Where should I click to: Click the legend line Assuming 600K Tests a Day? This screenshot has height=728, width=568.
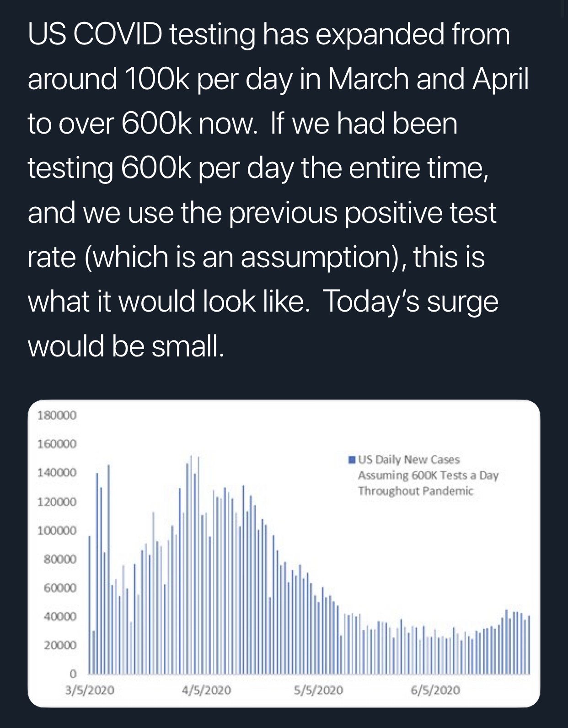click(x=428, y=475)
